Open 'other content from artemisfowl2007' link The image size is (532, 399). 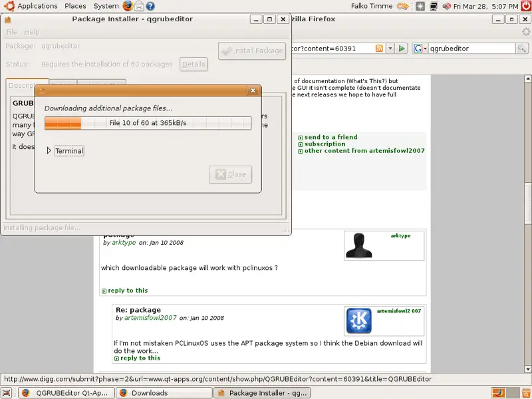(364, 151)
